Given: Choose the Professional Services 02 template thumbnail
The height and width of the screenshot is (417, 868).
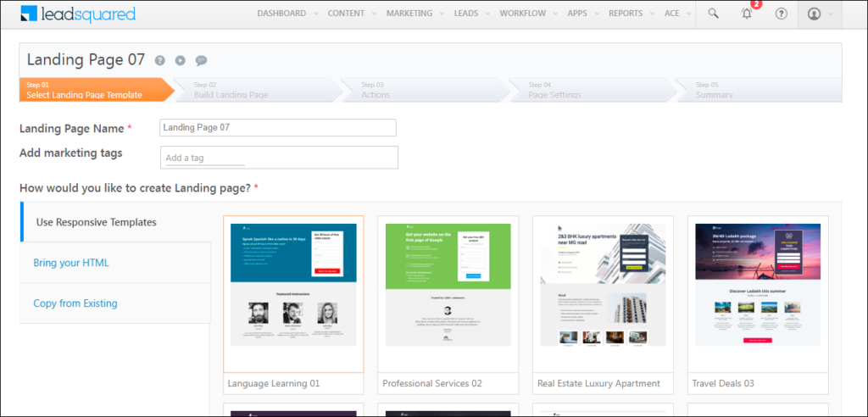Looking at the screenshot, I should pos(448,285).
